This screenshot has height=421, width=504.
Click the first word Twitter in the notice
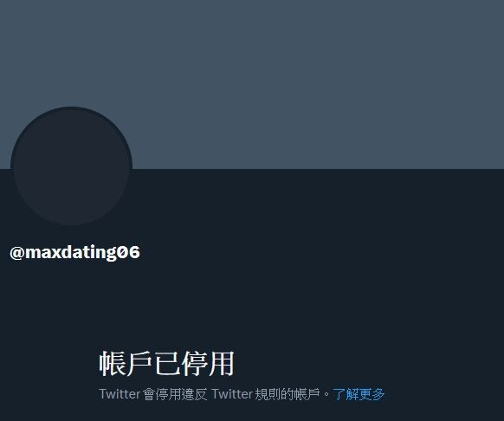click(x=120, y=394)
